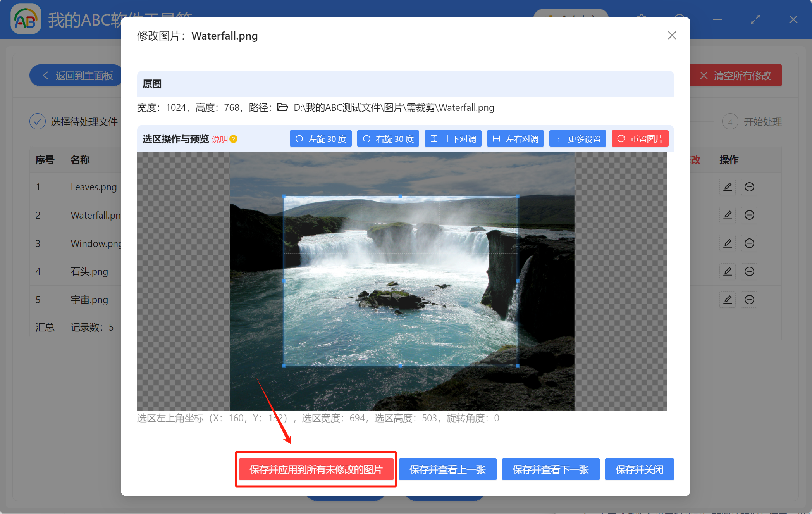The image size is (812, 514).
Task: Save and view next image
Action: [x=551, y=469]
